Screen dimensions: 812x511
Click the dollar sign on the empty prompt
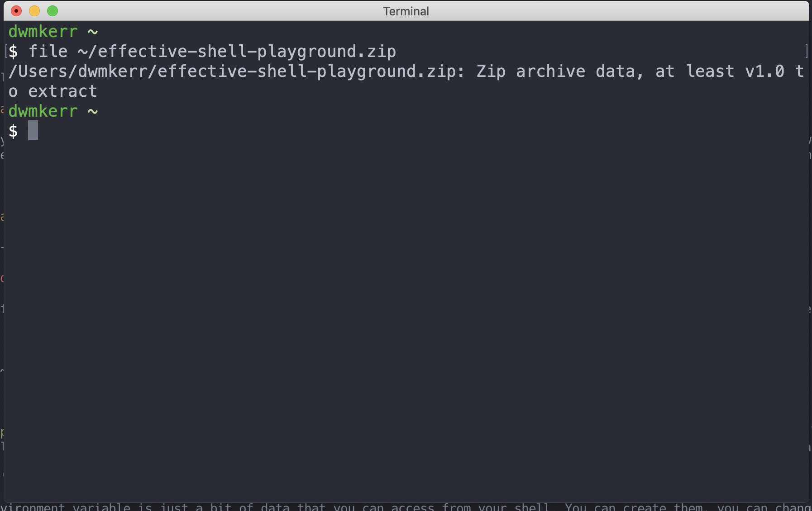click(x=13, y=131)
